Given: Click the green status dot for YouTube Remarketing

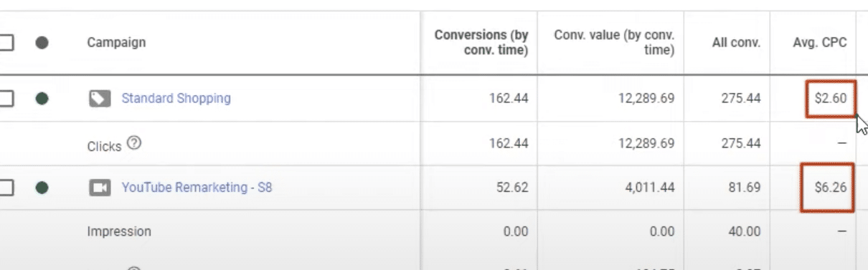Looking at the screenshot, I should [42, 188].
